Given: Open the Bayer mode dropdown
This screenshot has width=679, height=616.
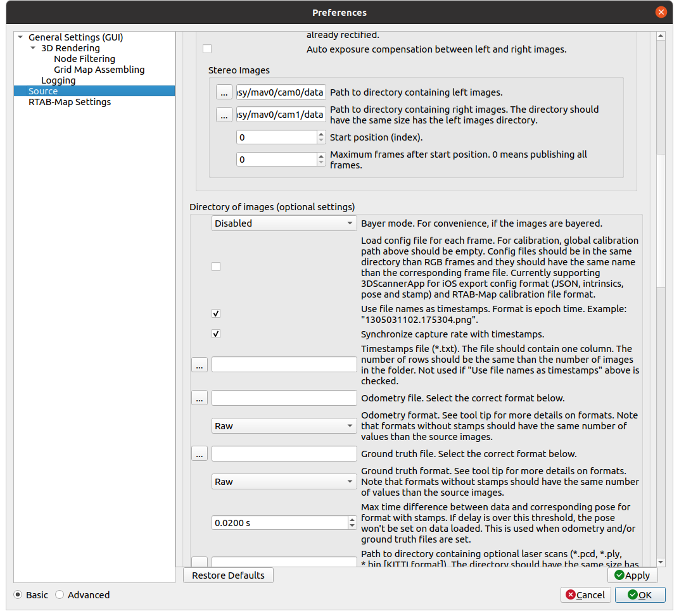Looking at the screenshot, I should coord(284,223).
